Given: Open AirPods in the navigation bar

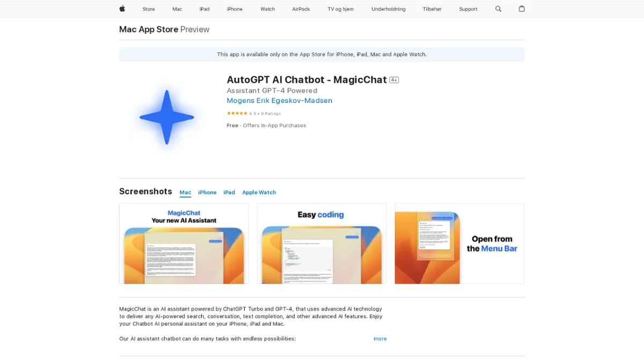Looking at the screenshot, I should 301,9.
